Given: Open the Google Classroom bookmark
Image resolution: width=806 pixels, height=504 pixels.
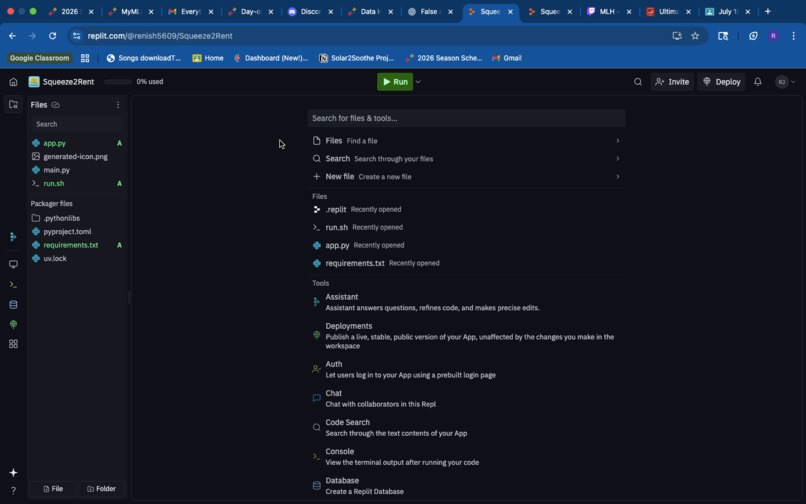Looking at the screenshot, I should [x=39, y=58].
